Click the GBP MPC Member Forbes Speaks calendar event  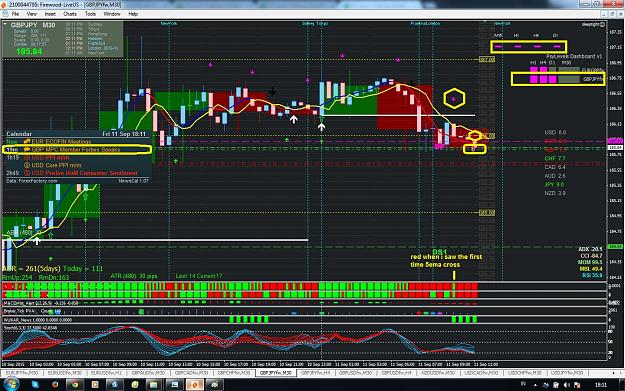coord(76,149)
